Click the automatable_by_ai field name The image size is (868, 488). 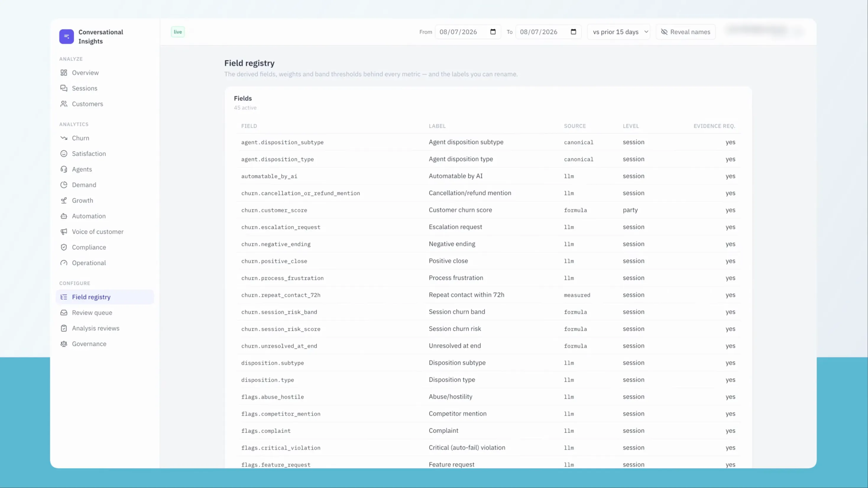coord(269,176)
